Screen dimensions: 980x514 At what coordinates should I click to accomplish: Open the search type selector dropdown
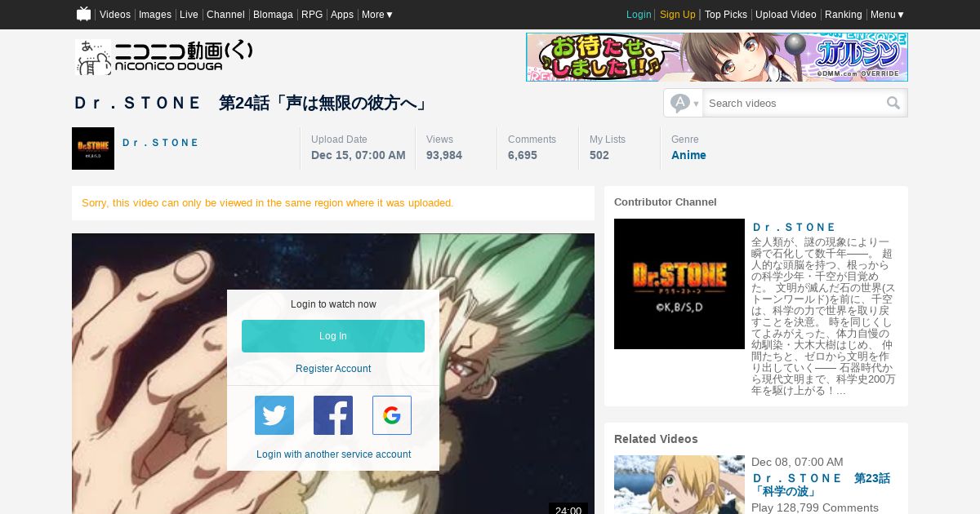click(684, 103)
